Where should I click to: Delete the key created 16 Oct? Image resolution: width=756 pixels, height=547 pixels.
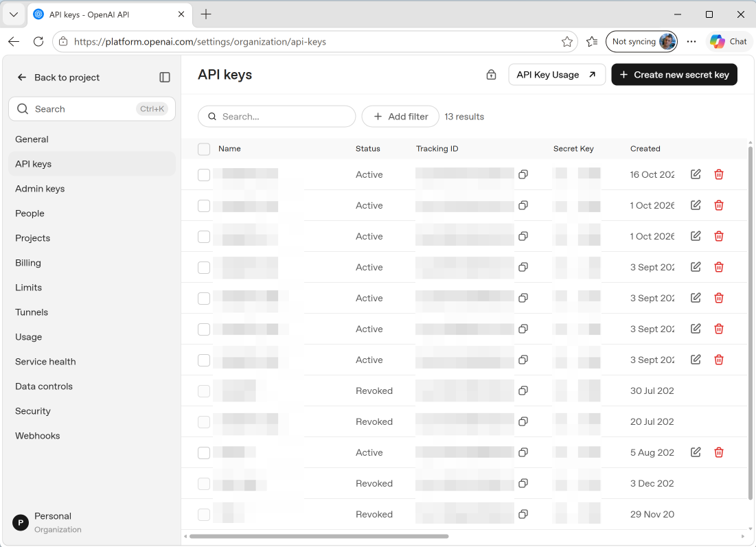click(x=718, y=174)
